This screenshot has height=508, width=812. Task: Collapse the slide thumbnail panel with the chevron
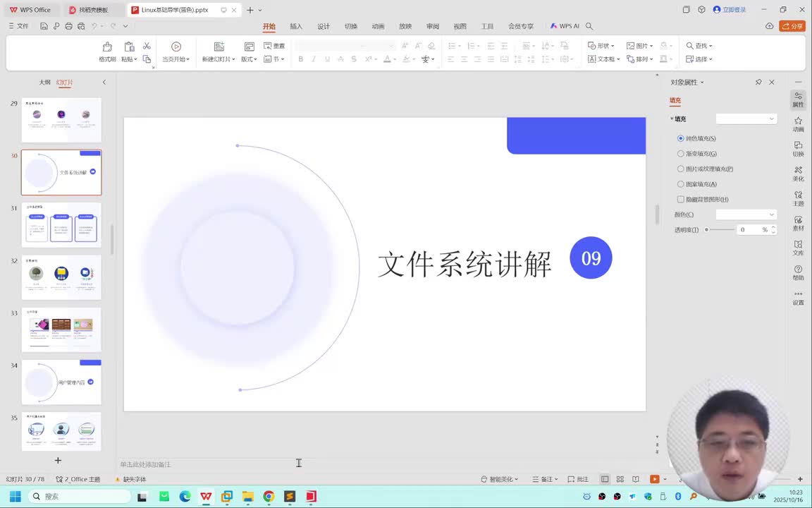(104, 82)
